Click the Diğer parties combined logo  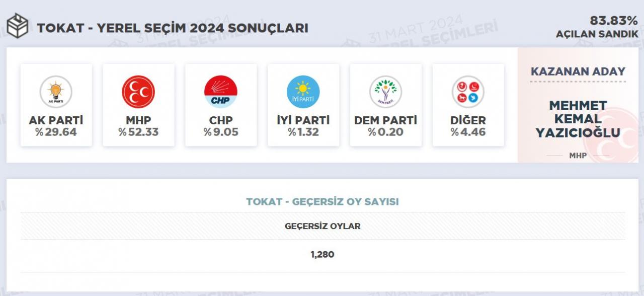[468, 92]
